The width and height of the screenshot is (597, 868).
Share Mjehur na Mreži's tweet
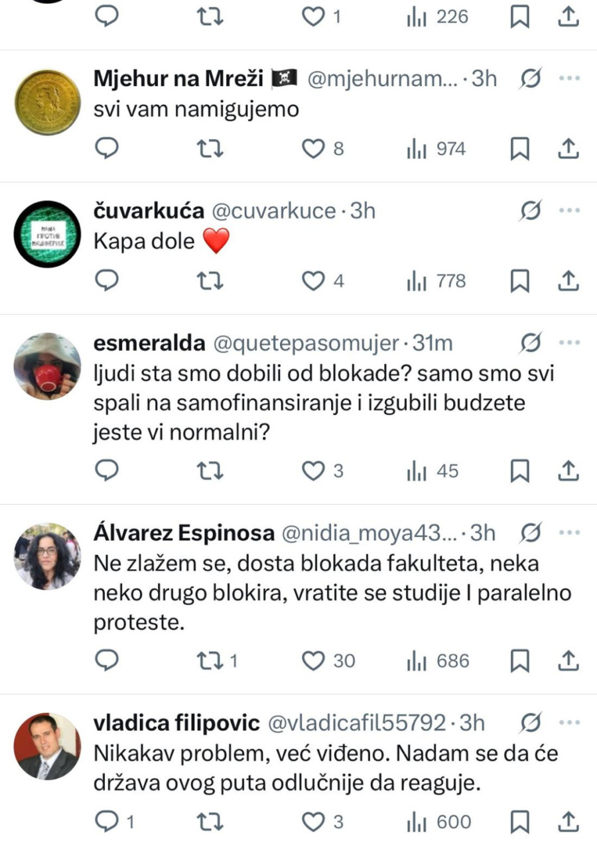[568, 149]
